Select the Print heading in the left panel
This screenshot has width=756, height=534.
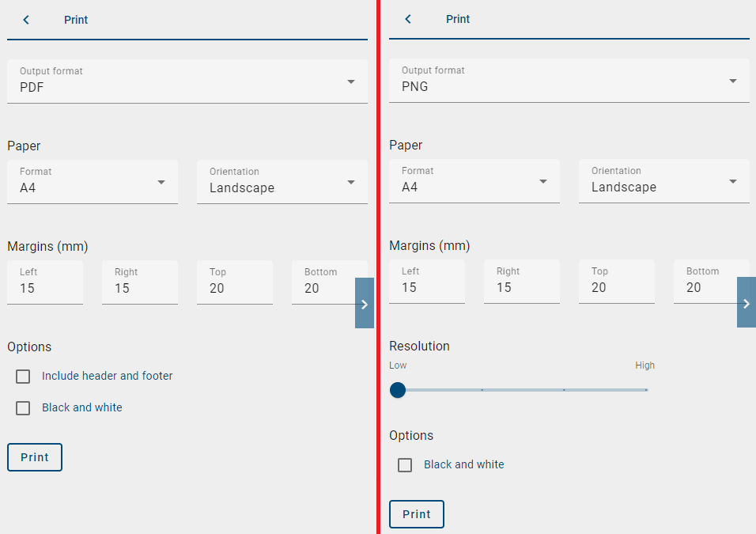(76, 19)
